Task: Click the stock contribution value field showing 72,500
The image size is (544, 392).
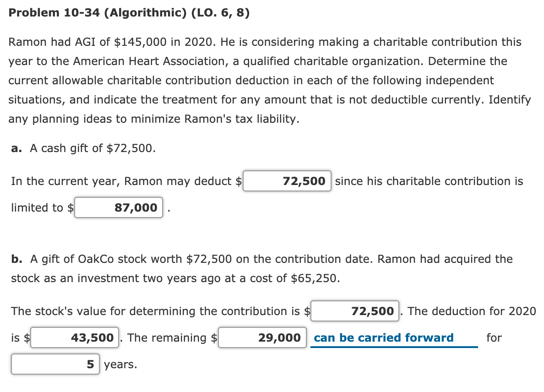Action: (354, 311)
